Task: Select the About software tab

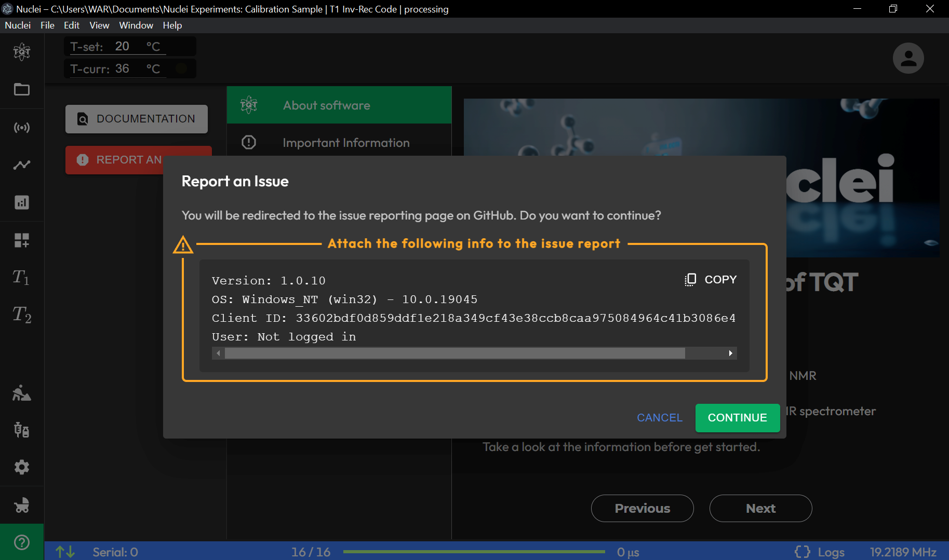Action: [x=339, y=105]
